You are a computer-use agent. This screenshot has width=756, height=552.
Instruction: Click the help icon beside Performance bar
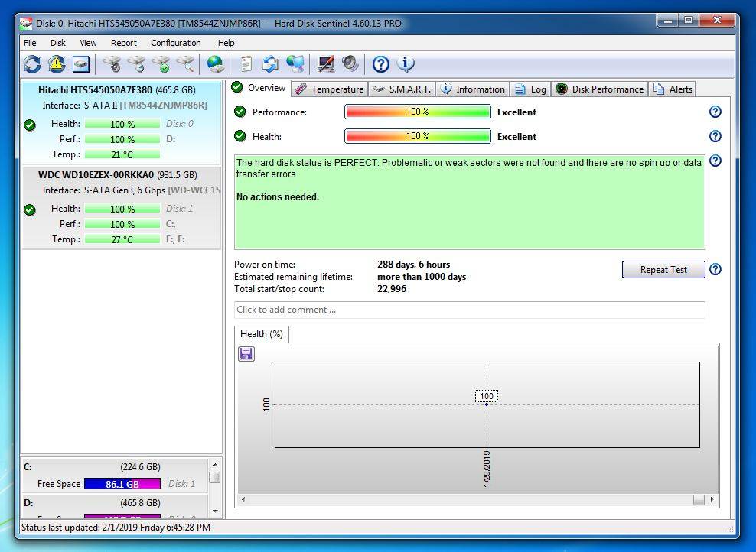(x=715, y=112)
